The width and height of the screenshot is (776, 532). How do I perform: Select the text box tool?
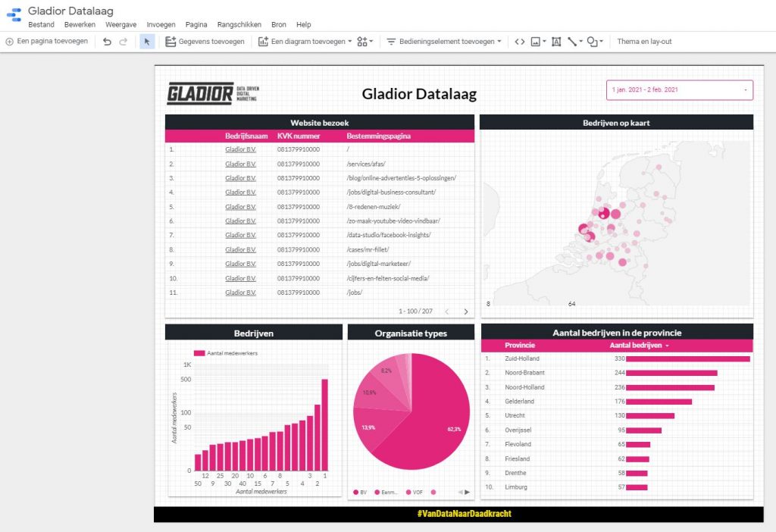coord(556,42)
